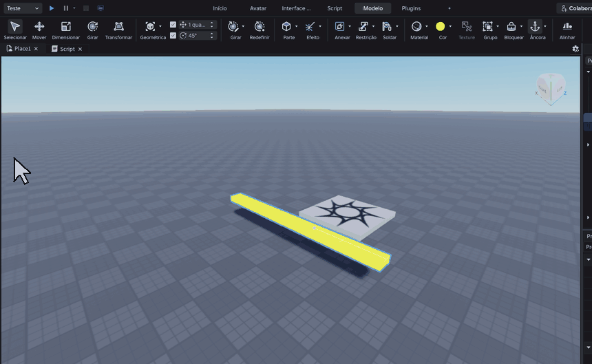Expand the Cor color dropdown arrow
The width and height of the screenshot is (592, 364).
[x=450, y=26]
